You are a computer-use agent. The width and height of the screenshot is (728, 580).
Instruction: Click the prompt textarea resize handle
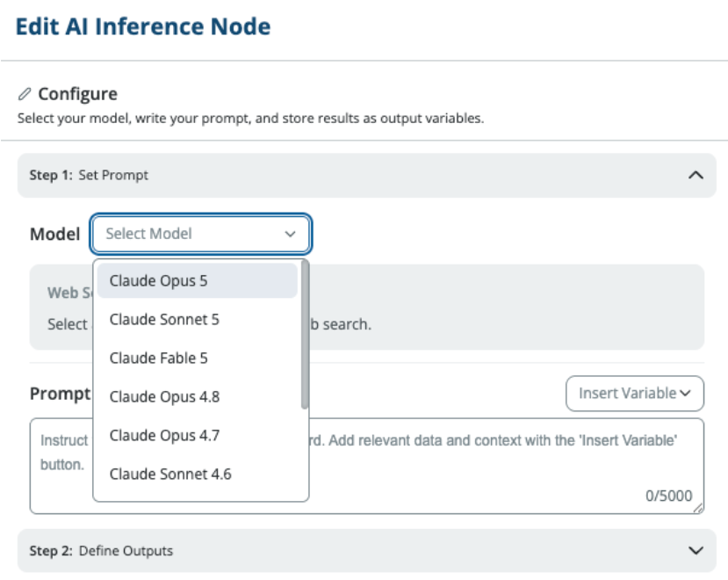pyautogui.click(x=698, y=509)
